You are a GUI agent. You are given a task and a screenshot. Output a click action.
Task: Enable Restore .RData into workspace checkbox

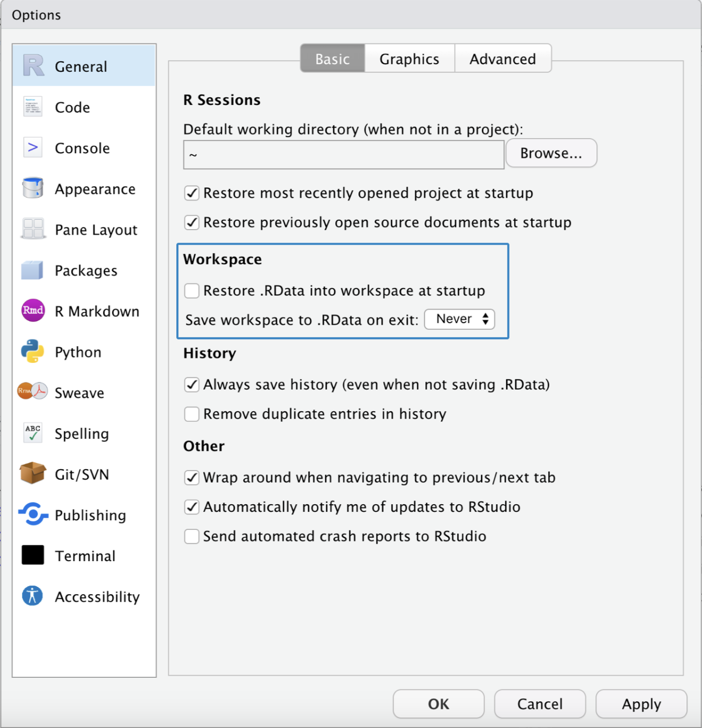[192, 291]
